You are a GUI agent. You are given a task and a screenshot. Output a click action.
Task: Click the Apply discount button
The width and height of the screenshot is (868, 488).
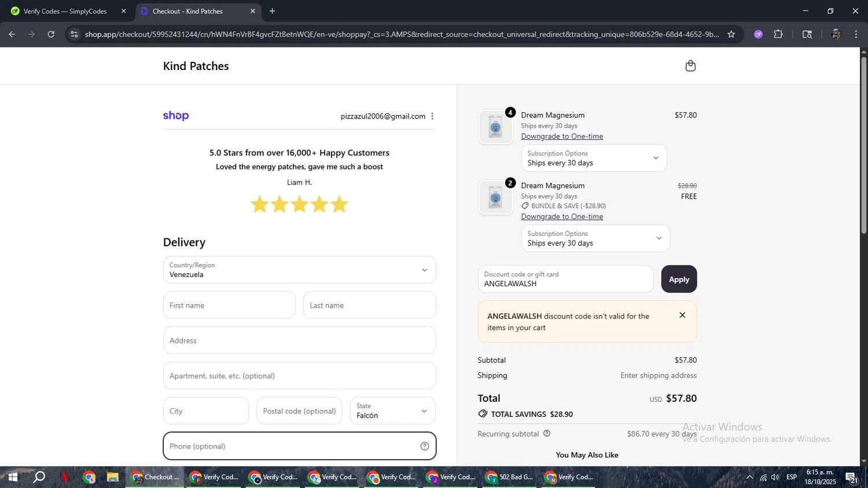(x=679, y=279)
